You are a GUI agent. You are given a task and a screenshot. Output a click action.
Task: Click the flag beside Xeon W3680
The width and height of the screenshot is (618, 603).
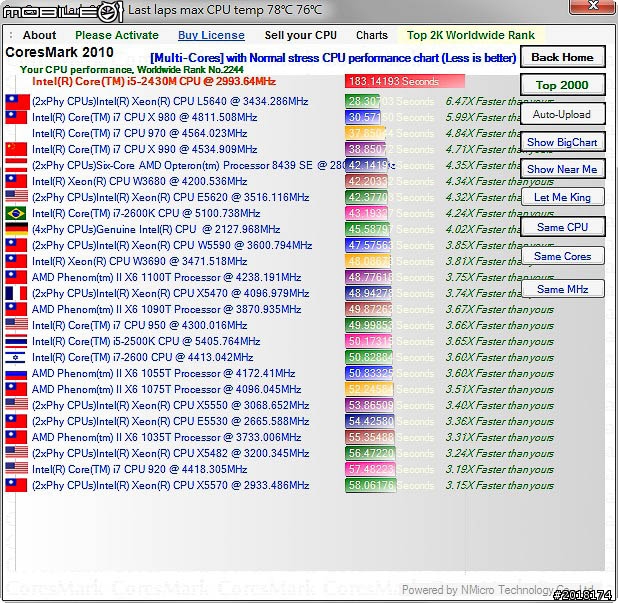pos(16,181)
